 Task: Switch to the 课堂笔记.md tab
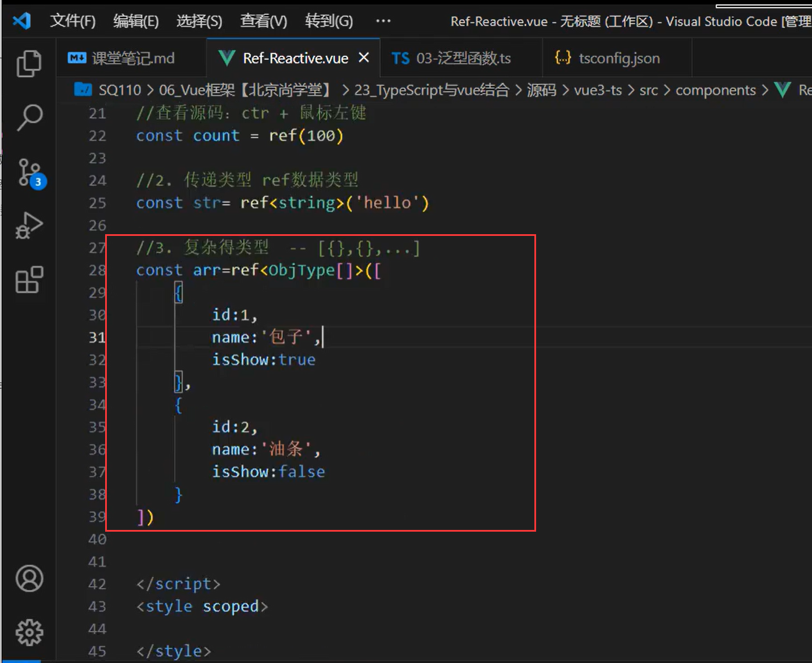(131, 58)
